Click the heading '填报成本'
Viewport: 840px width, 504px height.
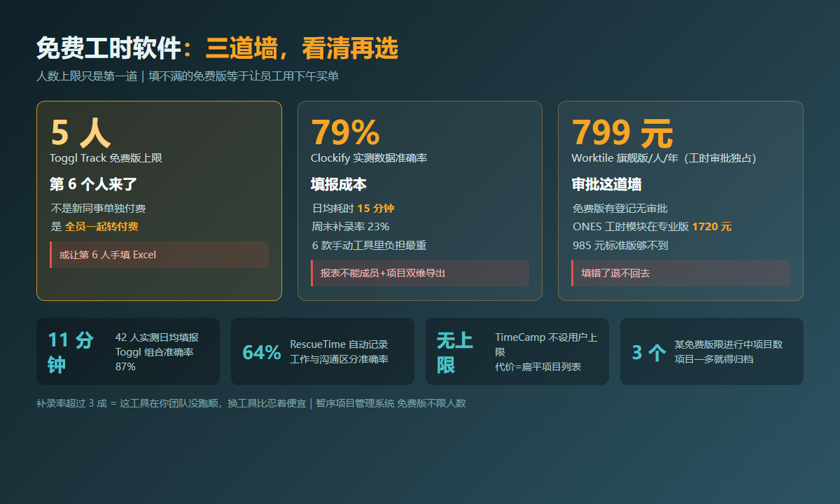(x=339, y=184)
